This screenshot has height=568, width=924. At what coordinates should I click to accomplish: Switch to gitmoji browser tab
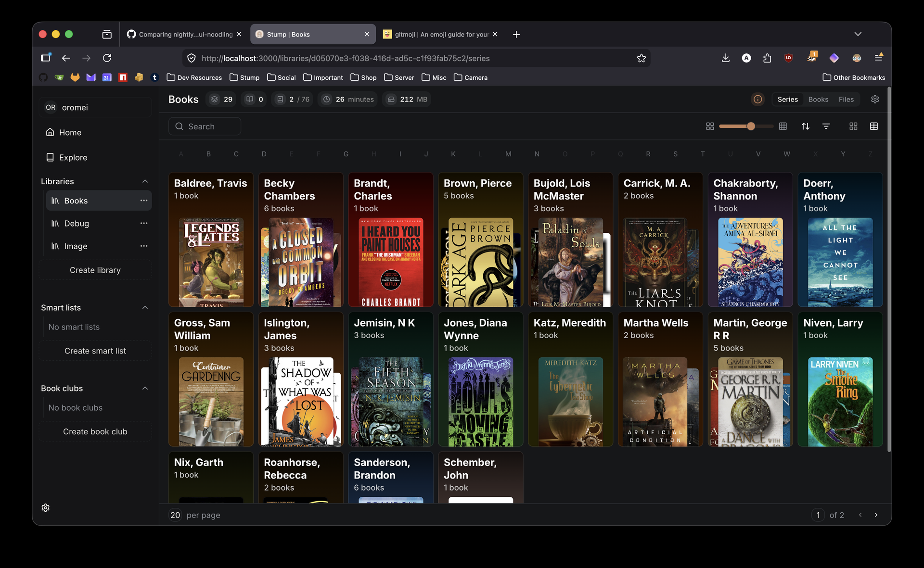coord(440,35)
